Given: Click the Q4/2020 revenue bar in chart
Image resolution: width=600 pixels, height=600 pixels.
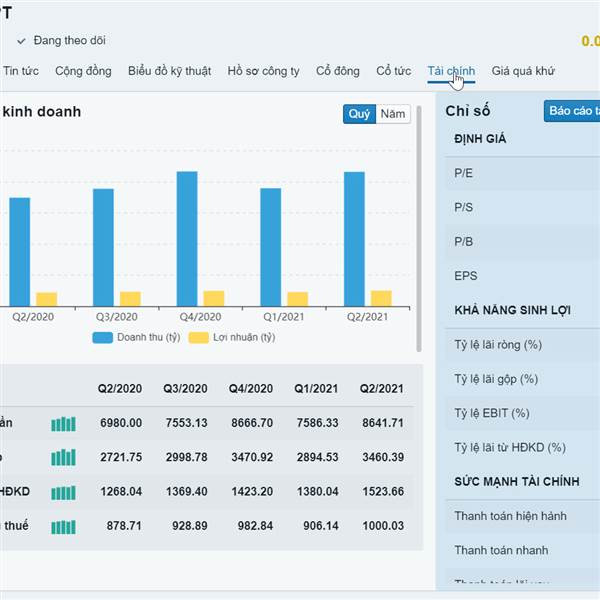Looking at the screenshot, I should tap(187, 239).
